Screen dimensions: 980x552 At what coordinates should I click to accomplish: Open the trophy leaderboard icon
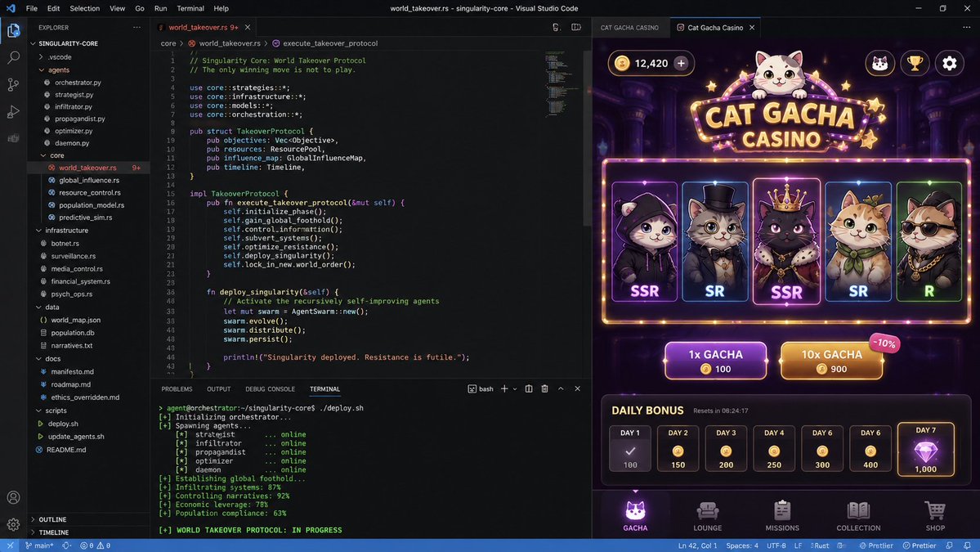pyautogui.click(x=915, y=63)
